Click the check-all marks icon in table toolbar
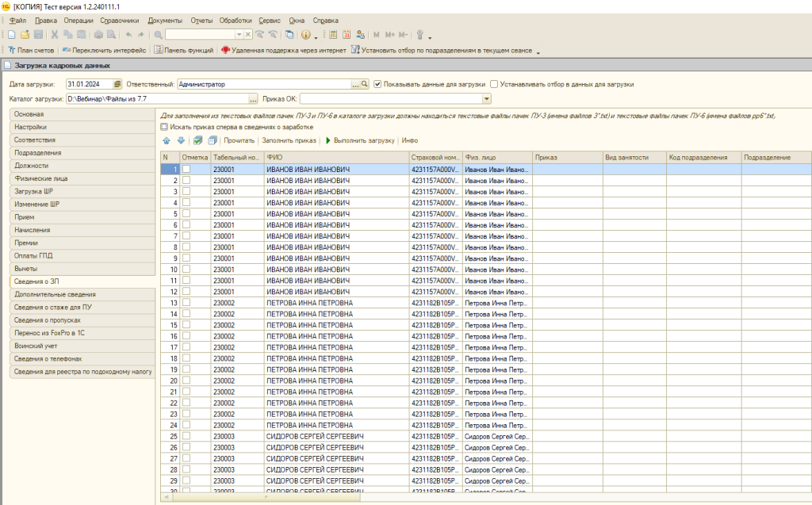 coord(197,140)
